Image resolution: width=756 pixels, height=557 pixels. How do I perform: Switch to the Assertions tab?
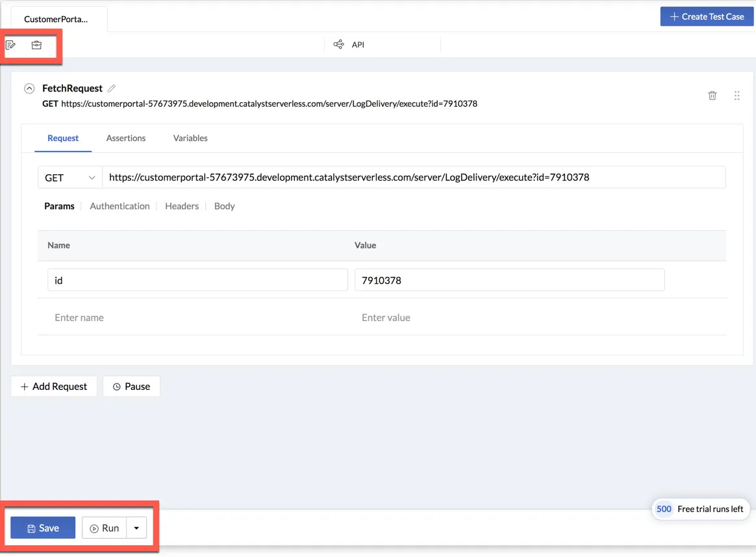point(126,138)
